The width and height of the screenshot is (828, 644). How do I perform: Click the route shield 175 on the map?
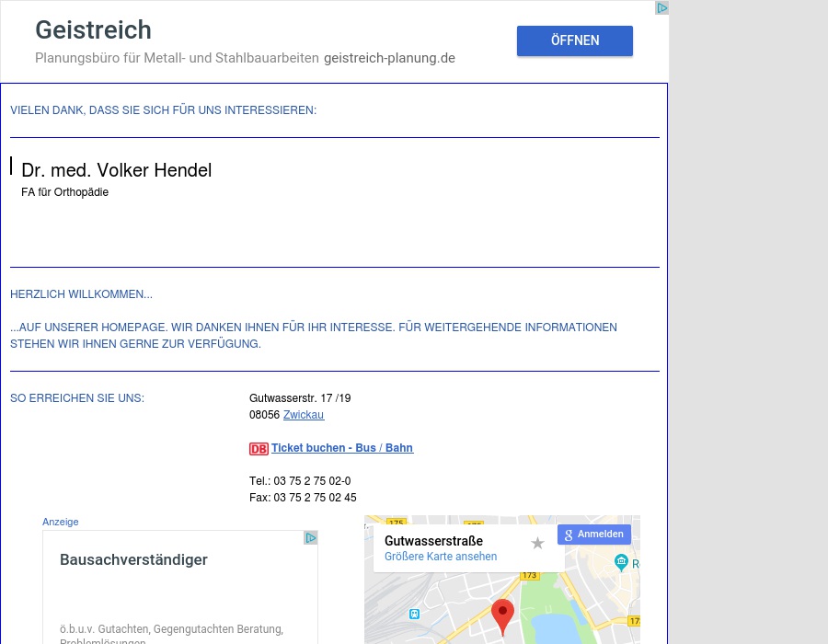[x=396, y=523]
